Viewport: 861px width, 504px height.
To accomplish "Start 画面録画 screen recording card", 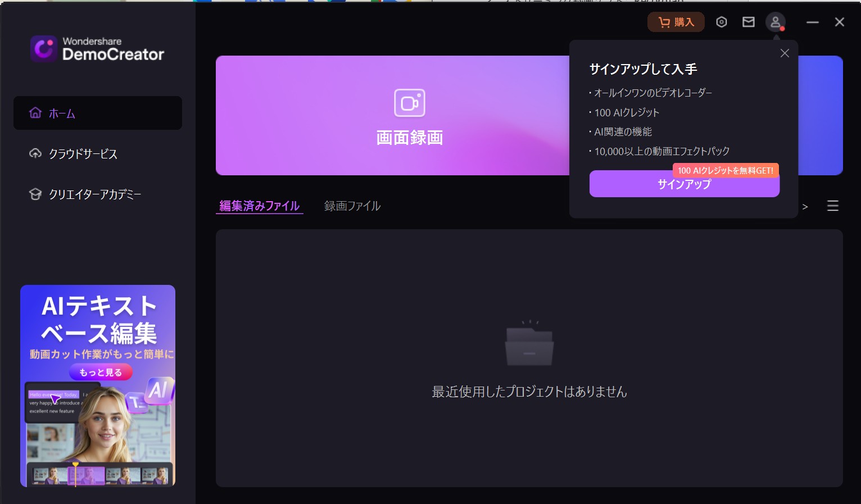I will tap(392, 115).
